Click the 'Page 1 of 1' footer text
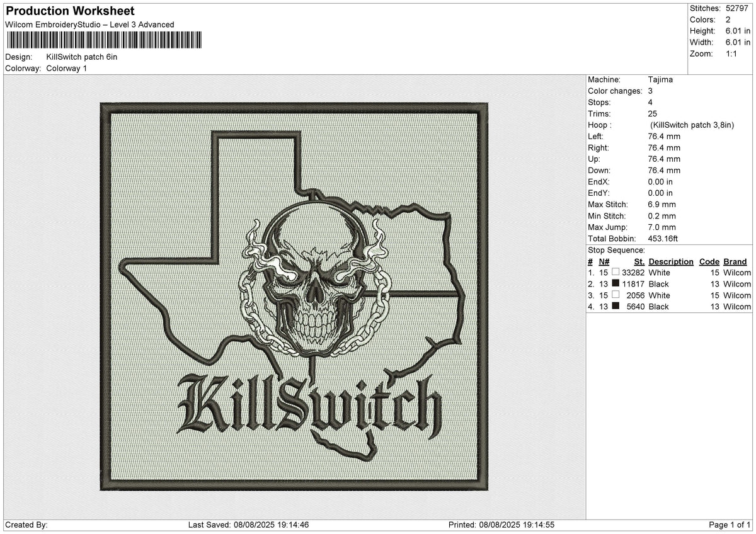The height and width of the screenshot is (534, 756). click(730, 525)
